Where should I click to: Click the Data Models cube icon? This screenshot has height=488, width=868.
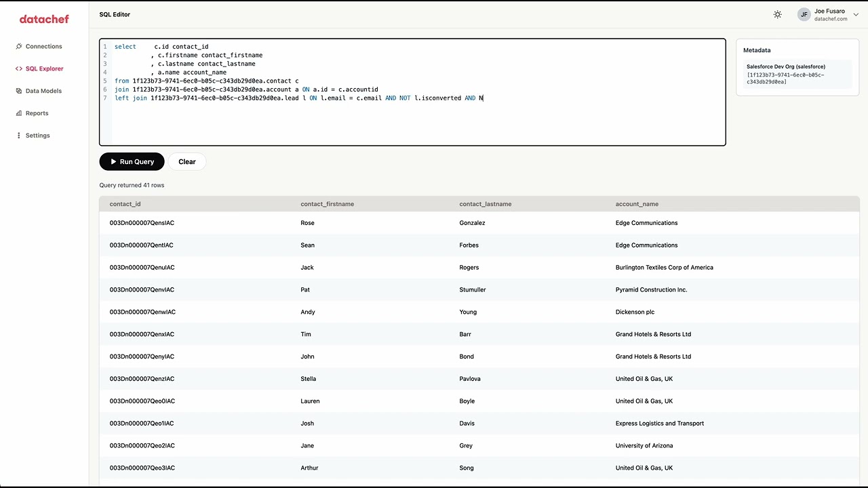click(x=19, y=91)
